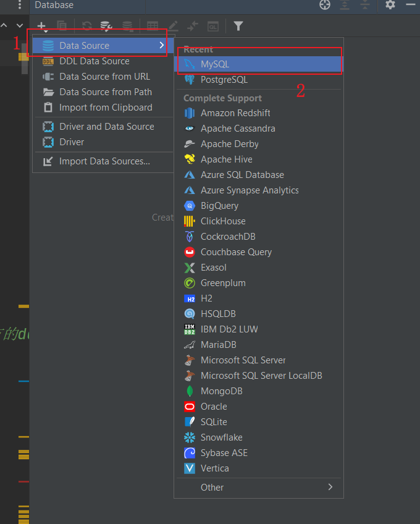The height and width of the screenshot is (524, 420).
Task: Click the Database panel hide minus icon
Action: point(411,4)
